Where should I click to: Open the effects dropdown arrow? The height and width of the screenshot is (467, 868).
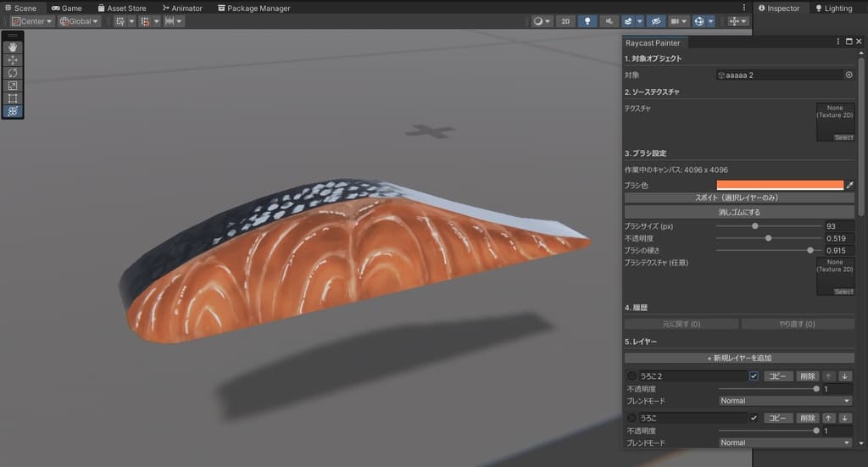tap(640, 21)
